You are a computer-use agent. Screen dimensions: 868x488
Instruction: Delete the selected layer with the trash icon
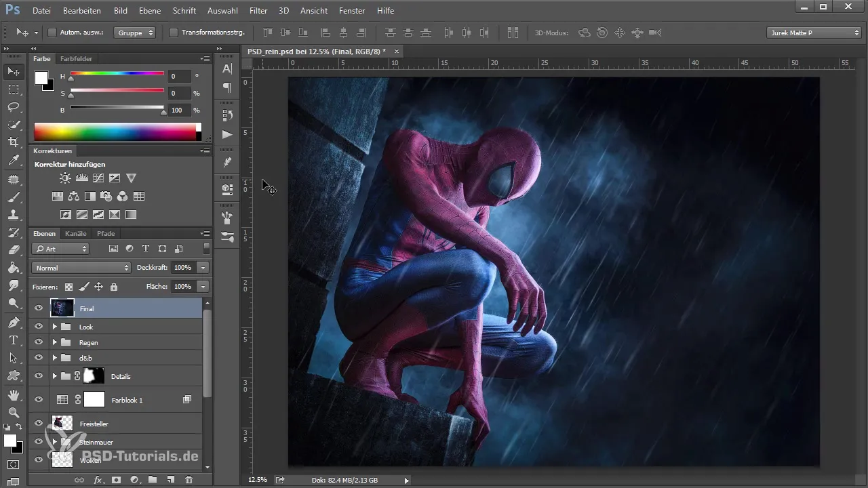[x=189, y=480]
